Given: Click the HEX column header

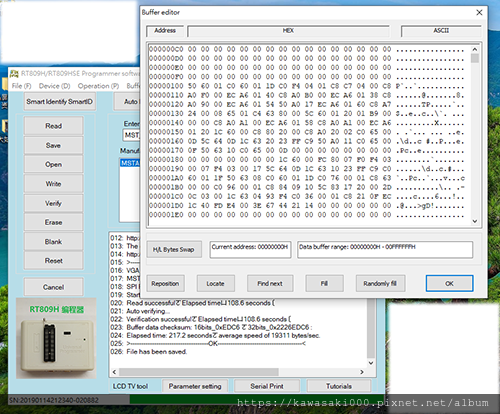Looking at the screenshot, I should click(288, 31).
